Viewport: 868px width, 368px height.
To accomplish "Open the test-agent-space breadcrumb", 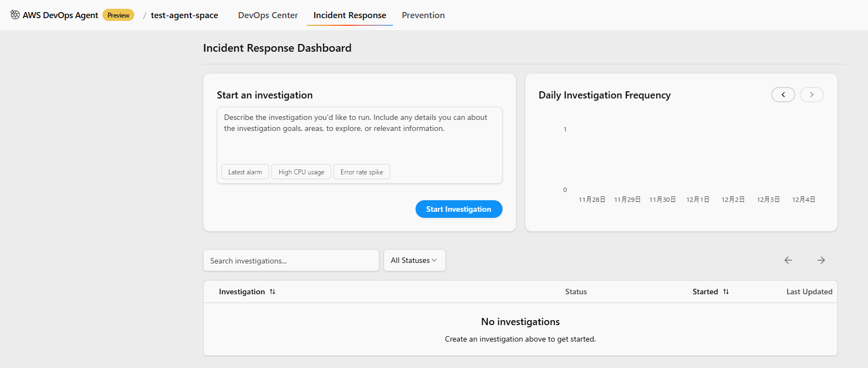I will 184,15.
